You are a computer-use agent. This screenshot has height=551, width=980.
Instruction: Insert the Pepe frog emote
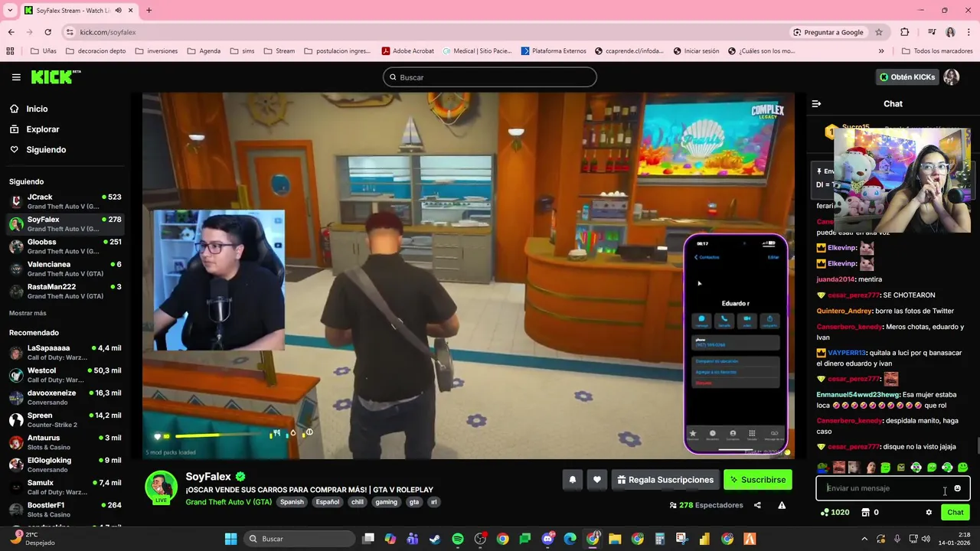[823, 468]
